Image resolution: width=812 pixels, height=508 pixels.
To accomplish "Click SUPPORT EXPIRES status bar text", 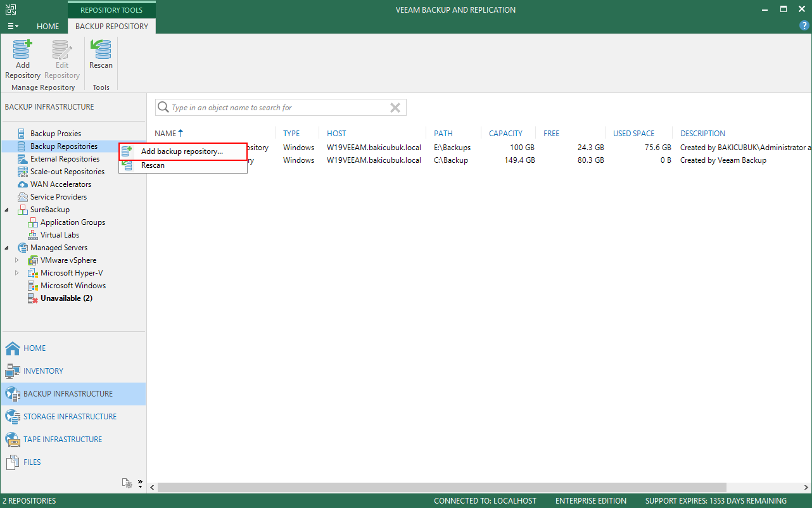I will pos(716,501).
